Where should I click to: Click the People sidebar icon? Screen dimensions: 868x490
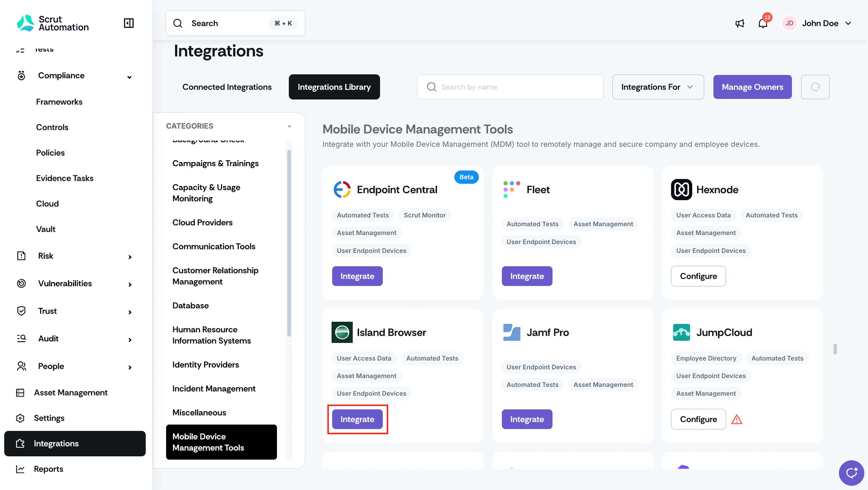[21, 366]
